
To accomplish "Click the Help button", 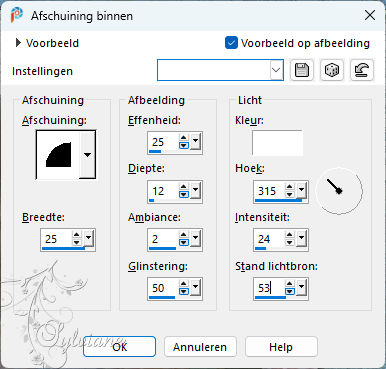I will pos(281,347).
